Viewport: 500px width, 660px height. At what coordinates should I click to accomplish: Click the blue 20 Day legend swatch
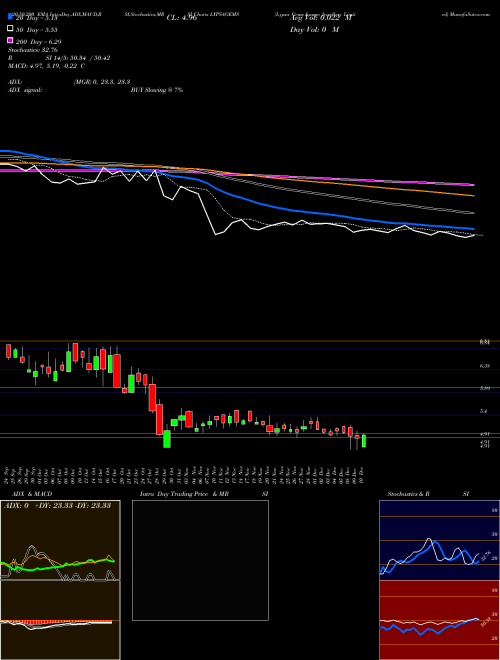(10, 17)
